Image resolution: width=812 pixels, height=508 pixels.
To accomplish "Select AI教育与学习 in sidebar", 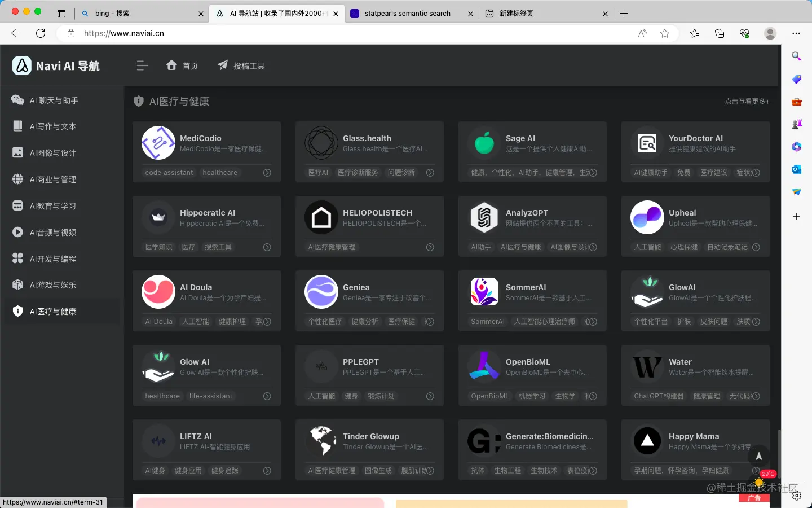I will tap(62, 205).
